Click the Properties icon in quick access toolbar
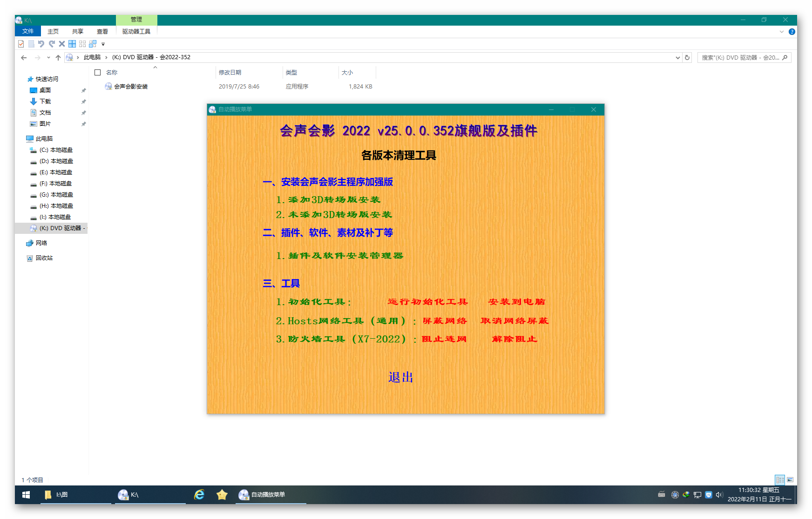This screenshot has width=812, height=519. click(x=21, y=44)
